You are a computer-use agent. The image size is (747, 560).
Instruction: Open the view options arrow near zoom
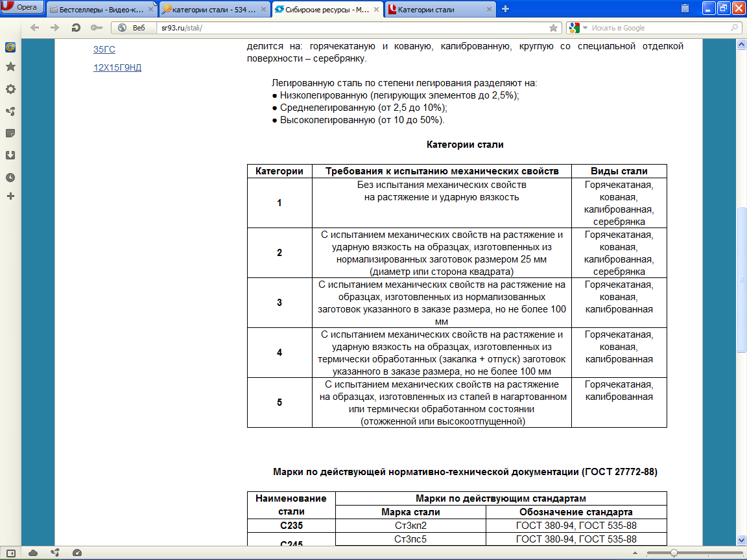point(635,553)
